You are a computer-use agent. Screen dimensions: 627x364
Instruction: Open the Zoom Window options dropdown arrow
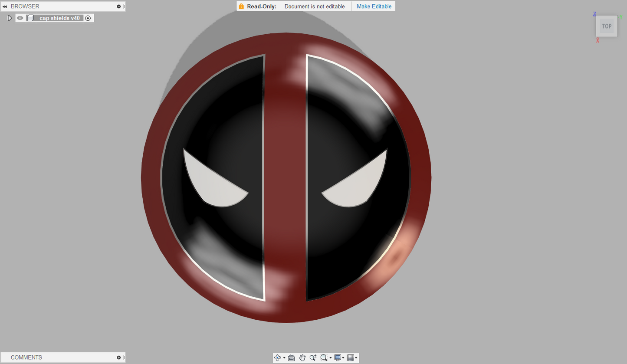pyautogui.click(x=331, y=357)
